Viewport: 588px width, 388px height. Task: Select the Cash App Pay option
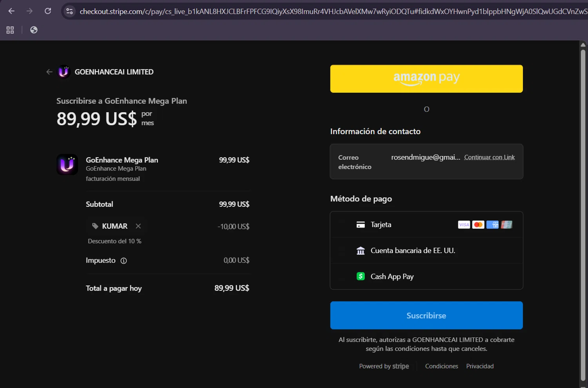pos(426,277)
